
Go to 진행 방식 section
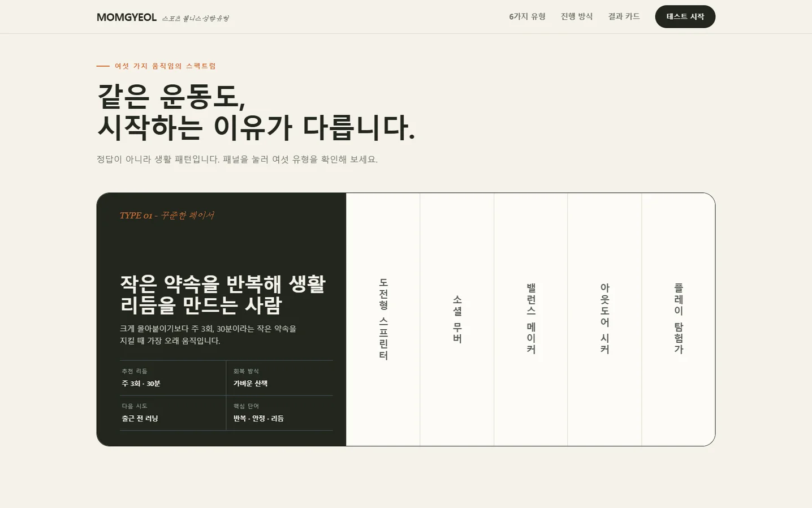point(577,16)
